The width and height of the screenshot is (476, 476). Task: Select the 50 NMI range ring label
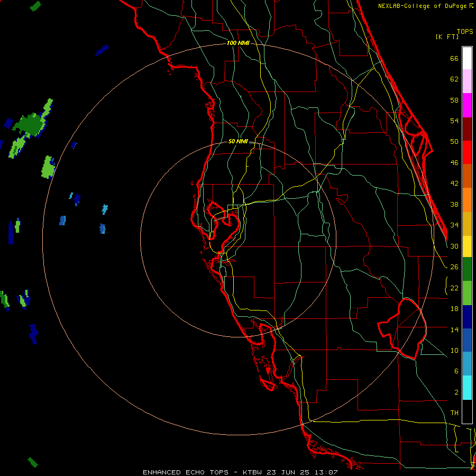237,141
